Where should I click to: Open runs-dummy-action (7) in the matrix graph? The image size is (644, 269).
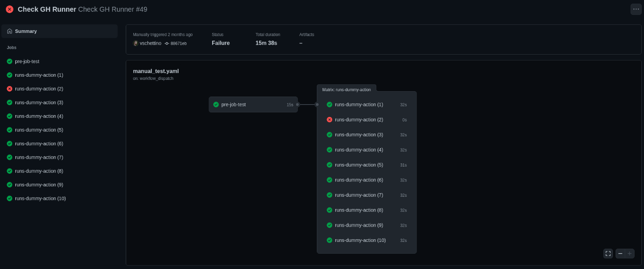point(366,195)
